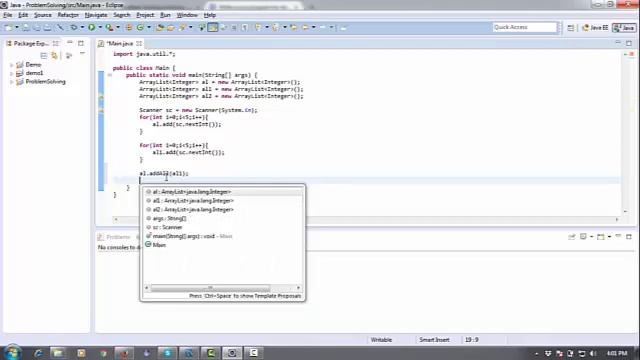The image size is (640, 360).
Task: Open the Skype taskbar icon
Action: click(167, 353)
